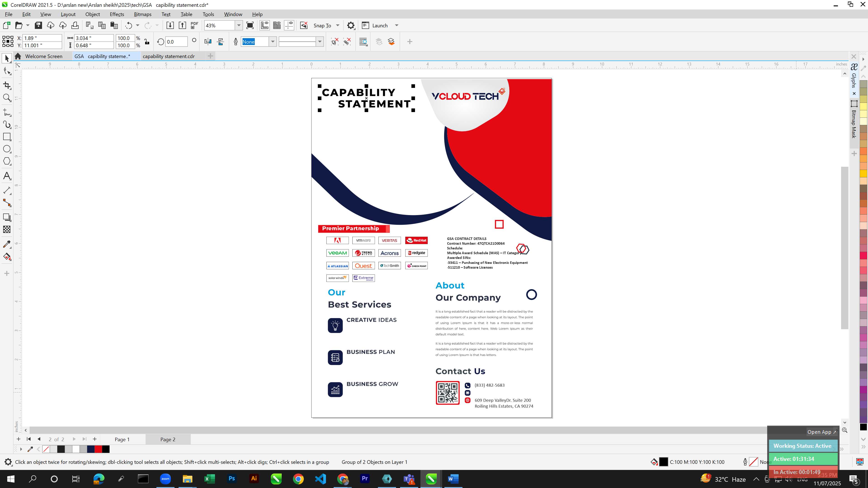The width and height of the screenshot is (868, 488).
Task: Toggle the Snap off icon
Action: [x=304, y=25]
